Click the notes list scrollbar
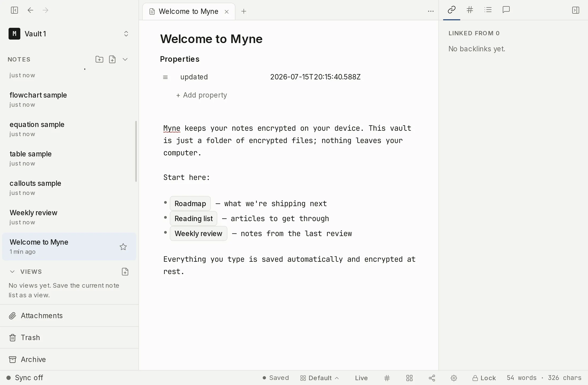This screenshot has height=385, width=588. coord(136,151)
